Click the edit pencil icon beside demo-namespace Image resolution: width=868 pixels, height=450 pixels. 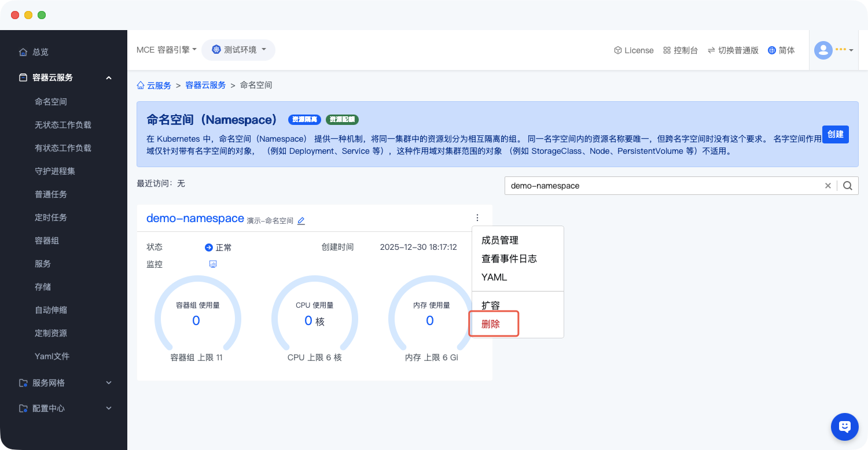pyautogui.click(x=301, y=221)
